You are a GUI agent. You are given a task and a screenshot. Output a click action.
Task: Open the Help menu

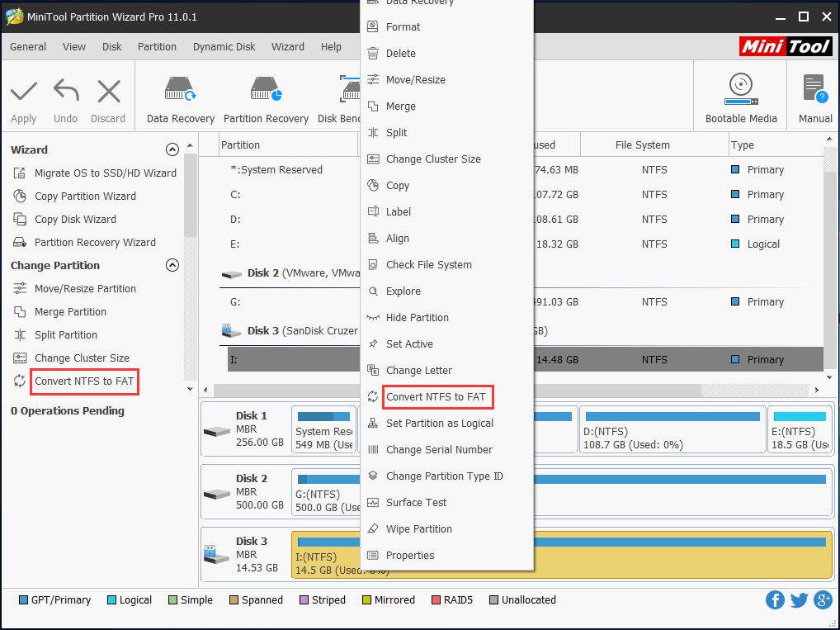(331, 46)
